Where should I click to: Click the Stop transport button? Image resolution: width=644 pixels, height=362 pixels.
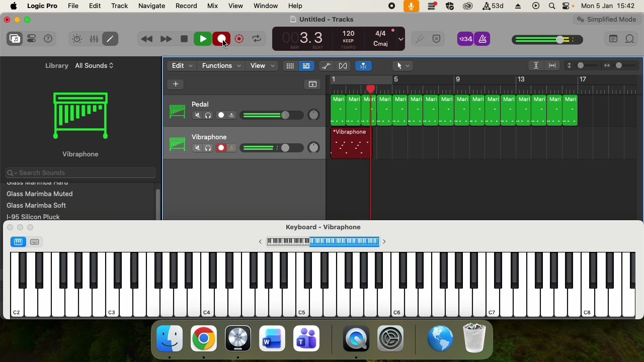tap(184, 39)
